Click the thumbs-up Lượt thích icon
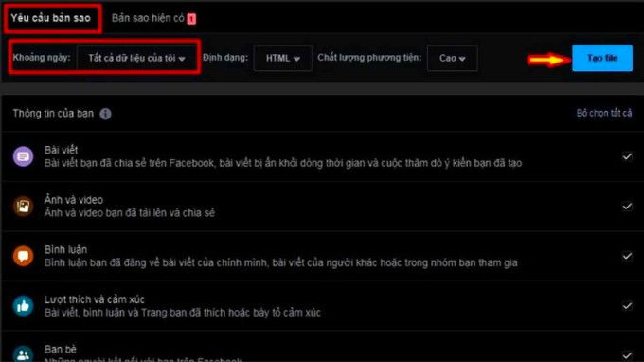 (x=23, y=306)
